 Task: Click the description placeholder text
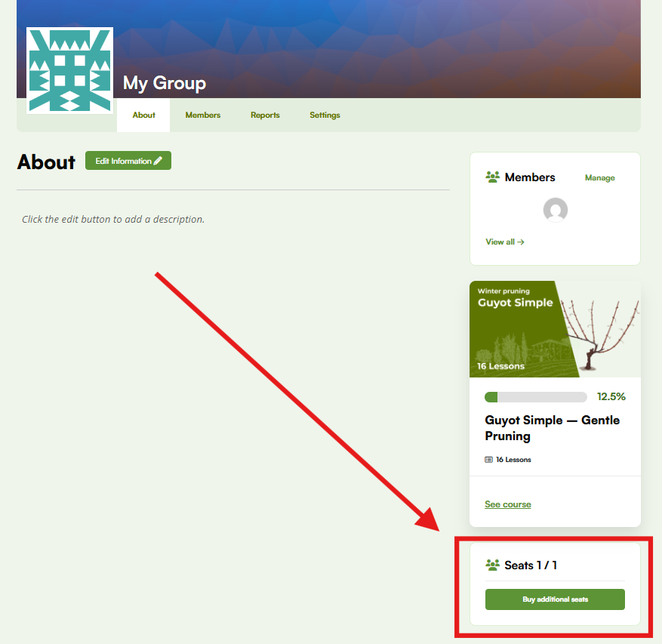click(x=113, y=219)
